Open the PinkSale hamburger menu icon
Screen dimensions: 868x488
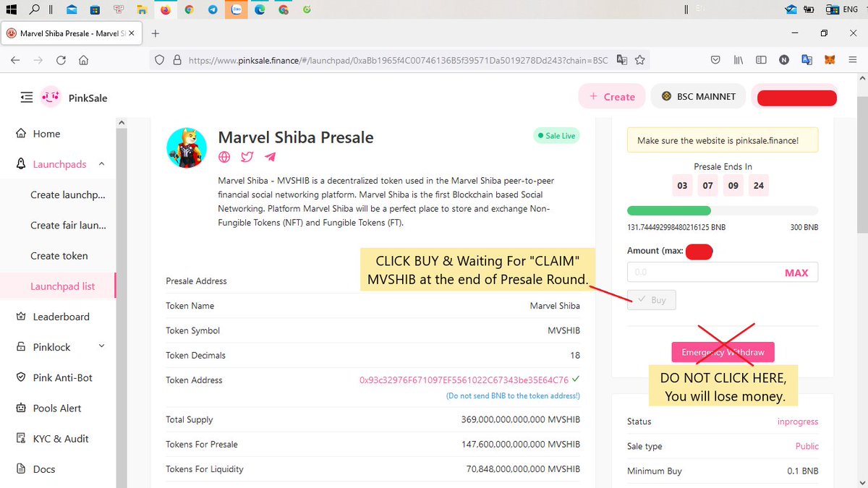[27, 97]
